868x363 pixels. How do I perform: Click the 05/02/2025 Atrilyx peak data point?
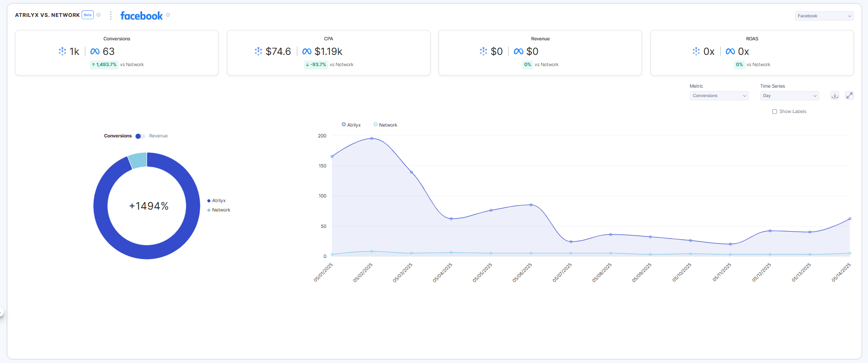(372, 138)
